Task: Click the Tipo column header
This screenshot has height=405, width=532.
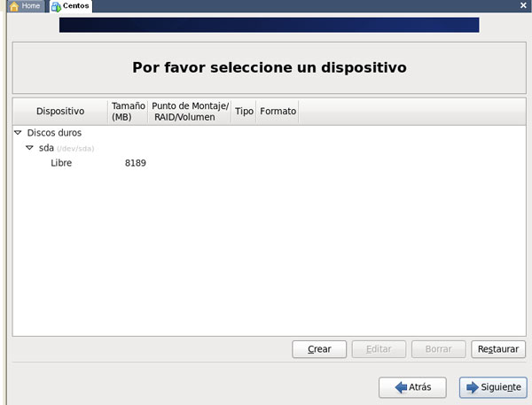Action: [244, 112]
